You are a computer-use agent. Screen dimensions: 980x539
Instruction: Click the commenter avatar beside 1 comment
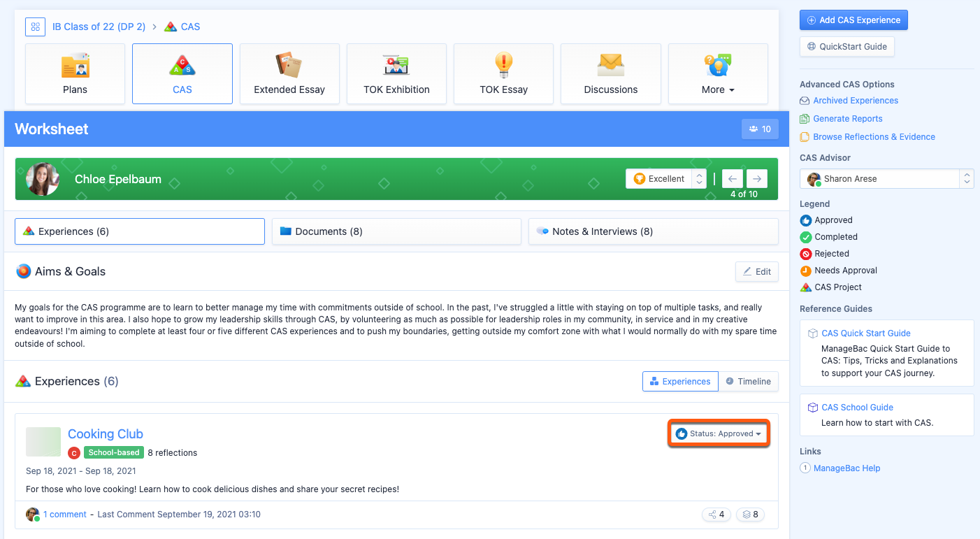(x=32, y=515)
